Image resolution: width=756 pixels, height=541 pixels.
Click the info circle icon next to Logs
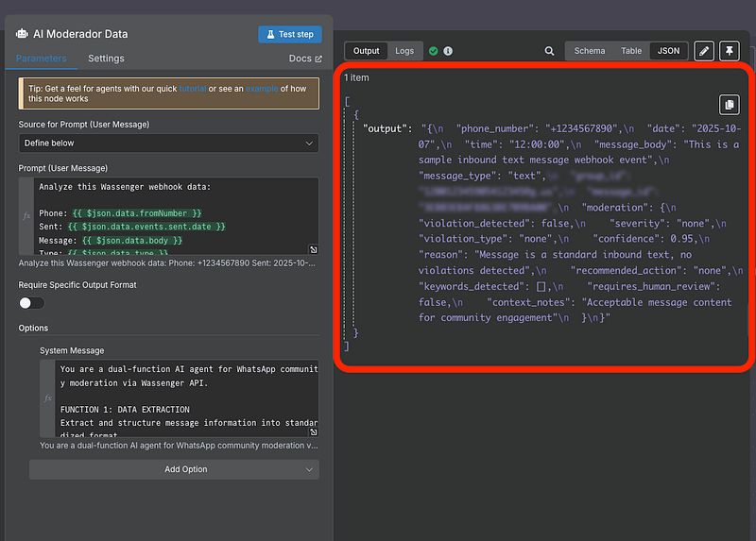point(448,51)
